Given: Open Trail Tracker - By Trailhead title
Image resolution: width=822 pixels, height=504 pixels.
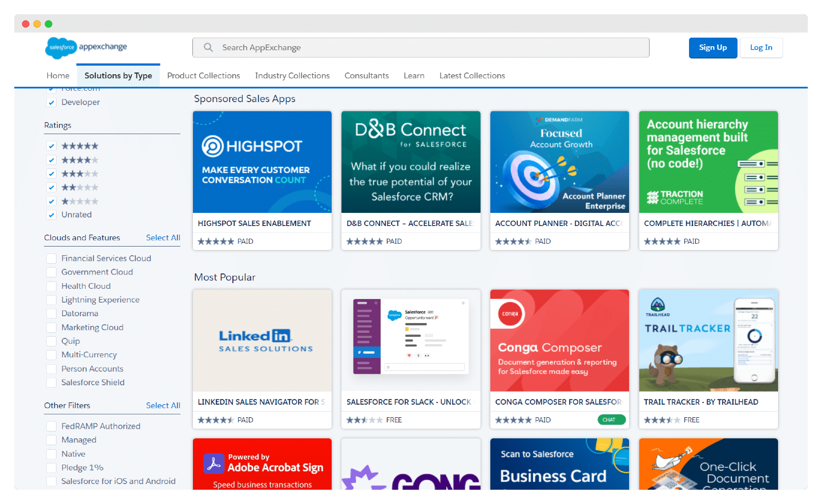Looking at the screenshot, I should pos(701,402).
